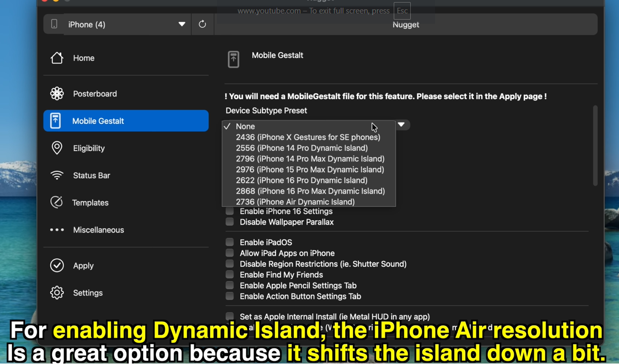This screenshot has height=364, width=619.
Task: Check Allow iPad Apps on iPhone
Action: pyautogui.click(x=229, y=253)
